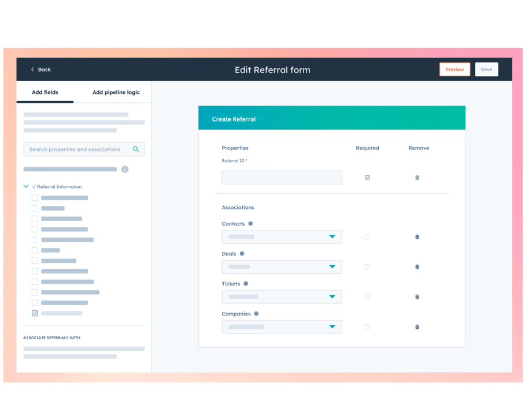Image resolution: width=532 pixels, height=411 pixels.
Task: Click the Properties column heading
Action: tap(235, 148)
